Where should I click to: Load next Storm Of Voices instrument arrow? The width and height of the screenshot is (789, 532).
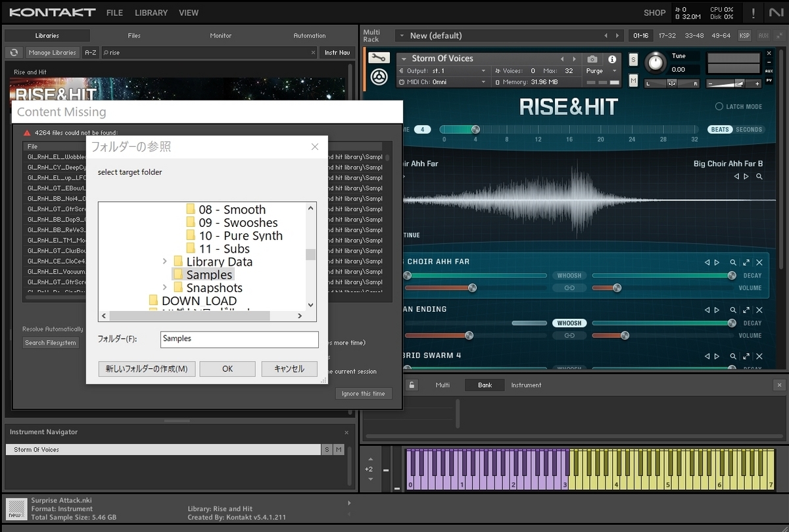[x=574, y=59]
